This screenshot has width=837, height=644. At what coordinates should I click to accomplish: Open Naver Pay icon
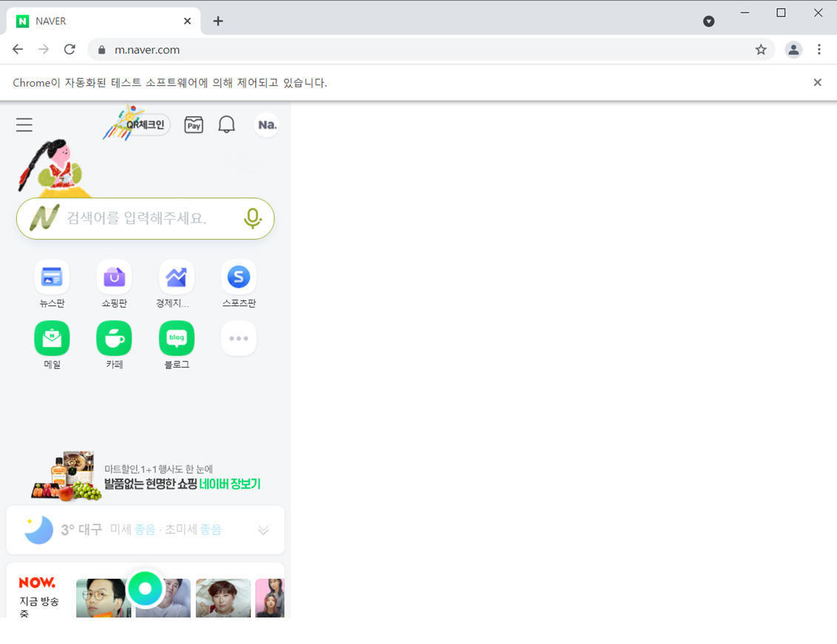[x=194, y=125]
